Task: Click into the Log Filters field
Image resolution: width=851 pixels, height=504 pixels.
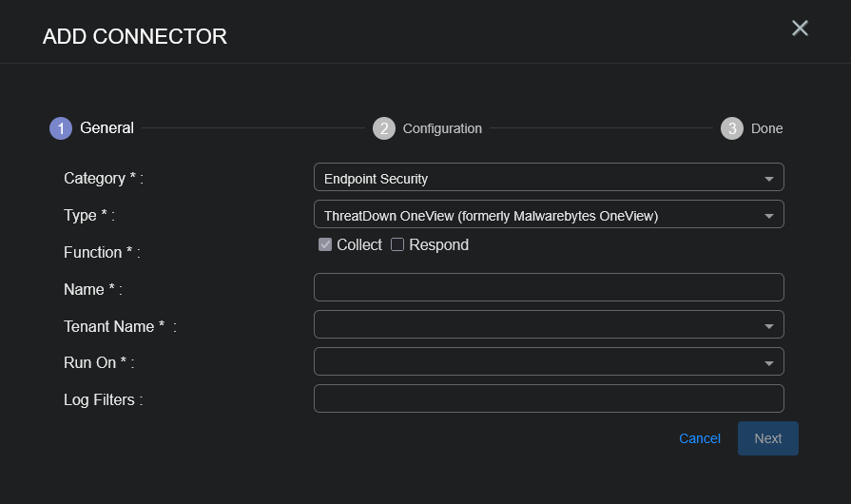Action: point(549,398)
